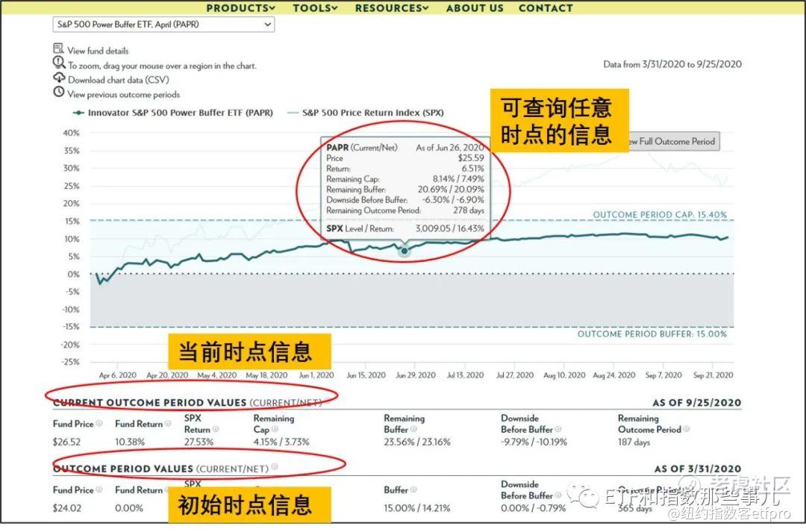Click the -9.79% / -10.19% downside value
The image size is (806, 532).
[x=534, y=442]
